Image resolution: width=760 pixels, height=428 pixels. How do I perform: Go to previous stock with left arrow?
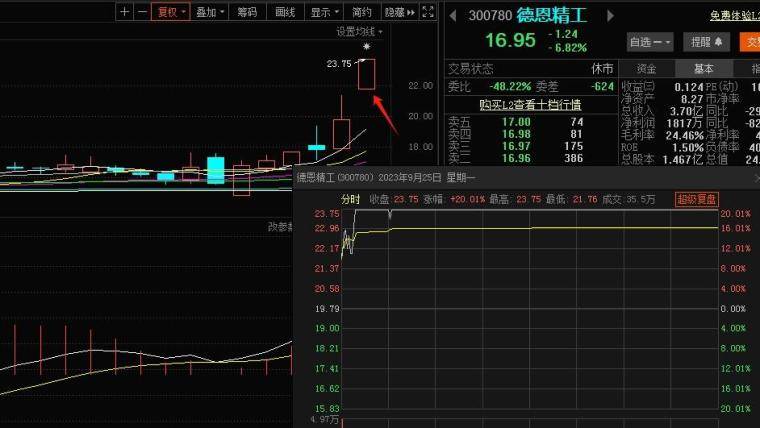[x=453, y=16]
